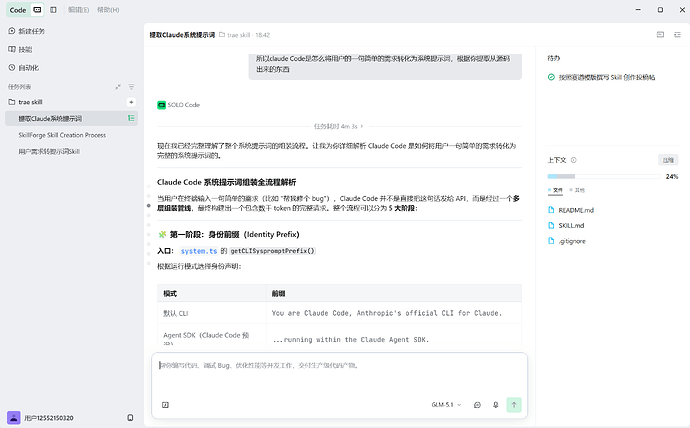Toggle the sidebar panel layout icon
690x428 pixels.
53,10
